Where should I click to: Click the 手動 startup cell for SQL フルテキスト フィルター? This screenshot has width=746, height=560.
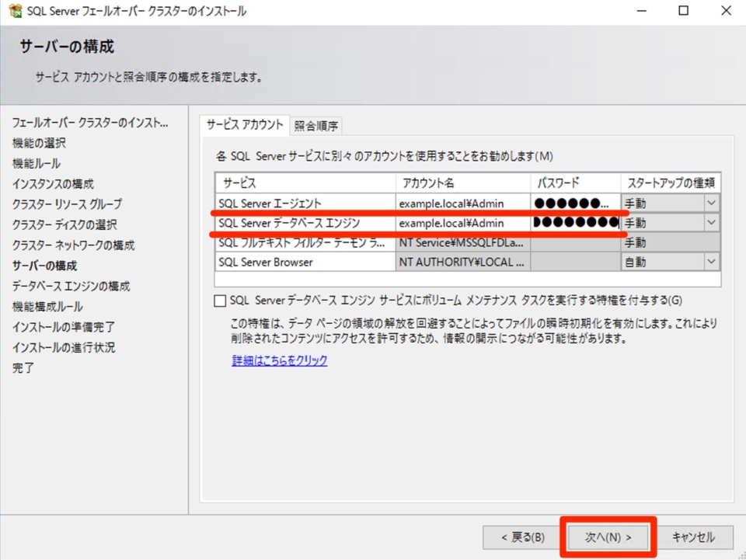coord(671,242)
